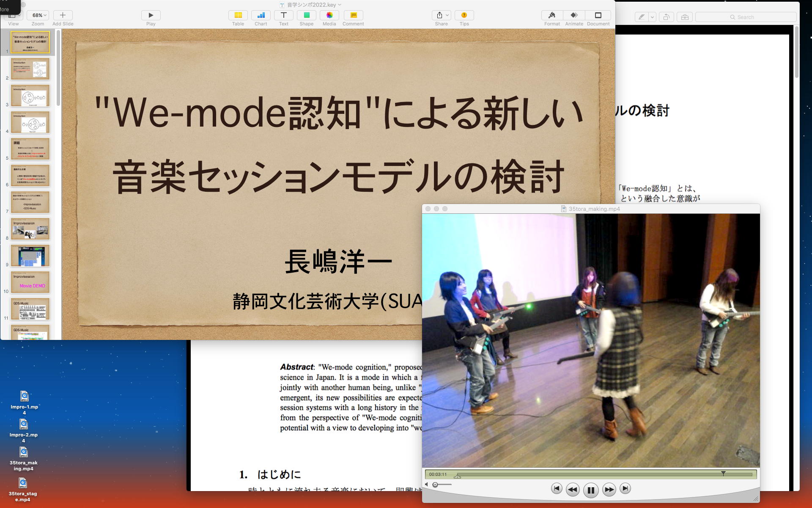Screen dimensions: 812x508
Task: Click the video volume slider knob
Action: click(435, 485)
